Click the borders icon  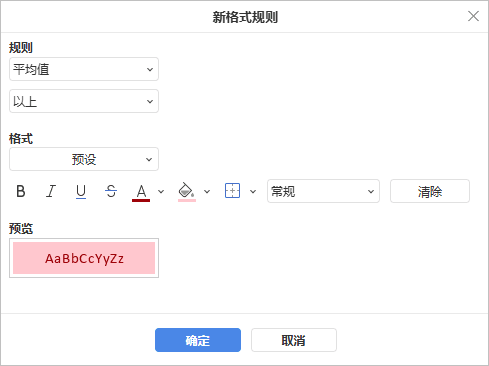pos(232,191)
